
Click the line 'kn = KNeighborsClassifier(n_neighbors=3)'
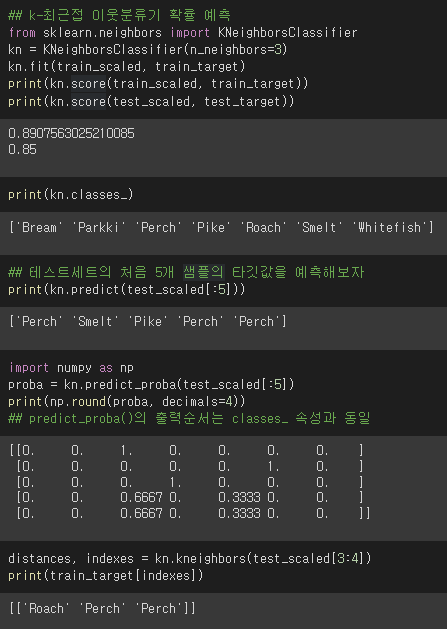tap(148, 49)
